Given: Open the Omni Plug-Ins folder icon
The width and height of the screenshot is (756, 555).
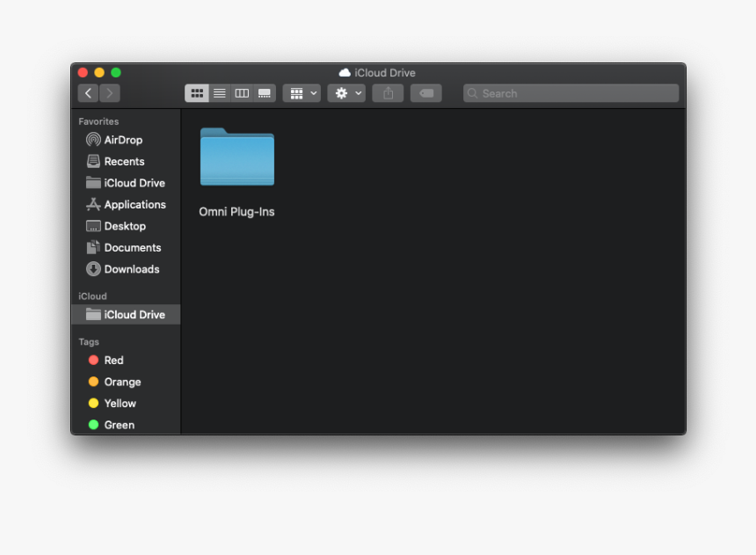Looking at the screenshot, I should [x=237, y=157].
